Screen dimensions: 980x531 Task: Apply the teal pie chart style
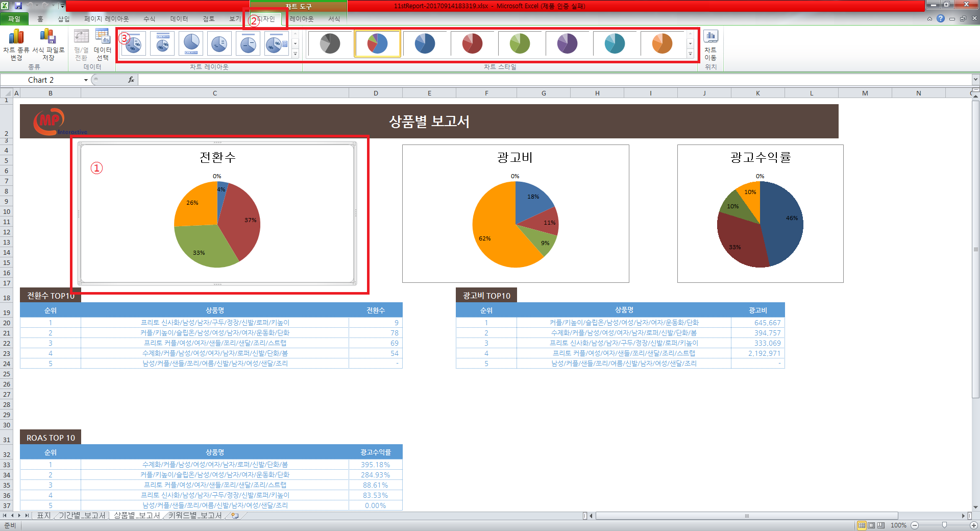point(615,43)
